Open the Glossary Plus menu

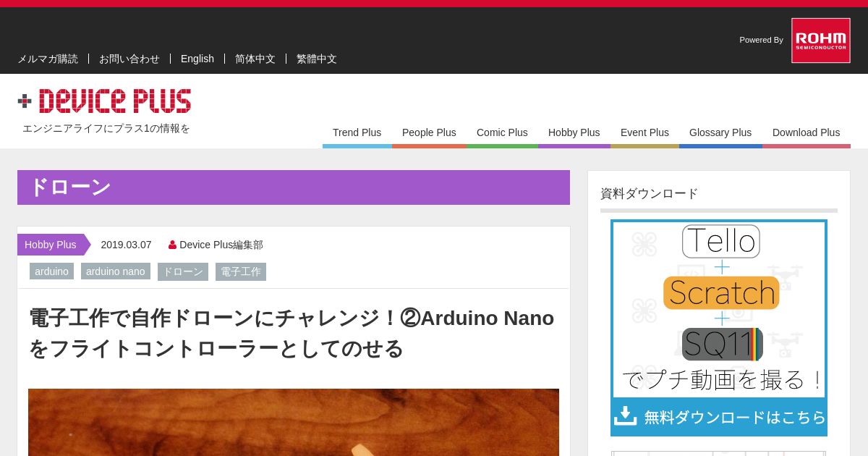pos(720,133)
